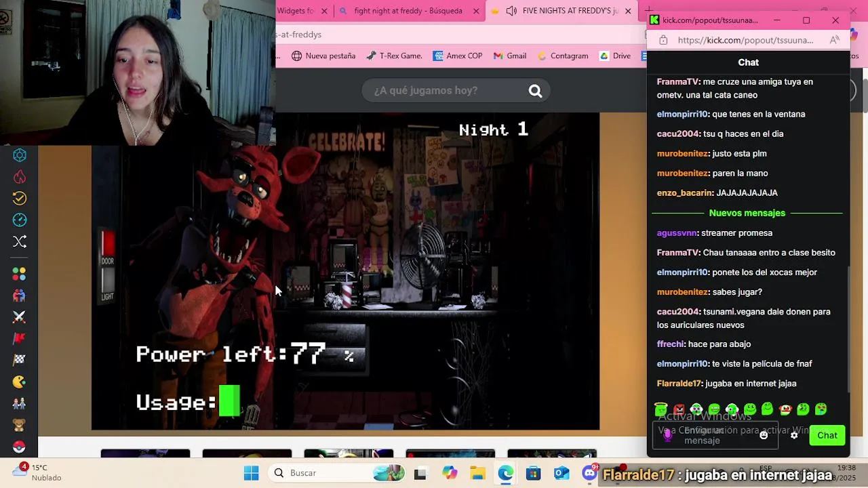Click the kick.com popout address bar URL
This screenshot has width=868, height=488.
(745, 40)
